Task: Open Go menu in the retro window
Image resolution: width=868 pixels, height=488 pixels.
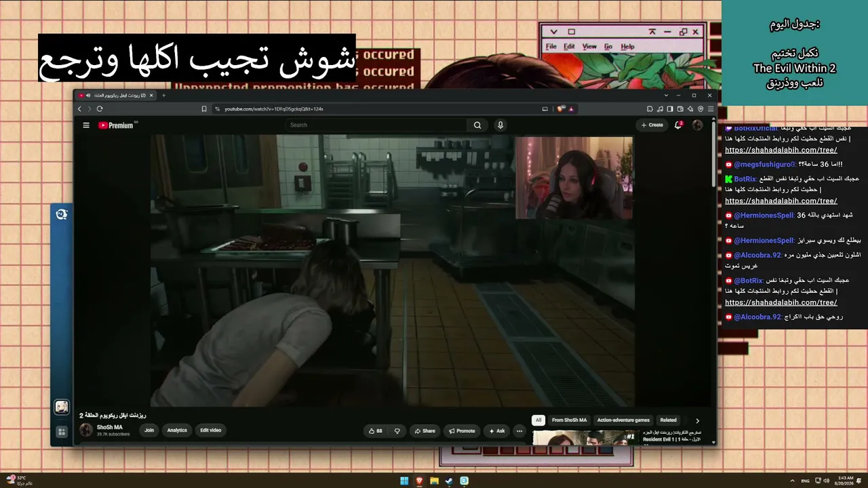Action: pos(608,47)
